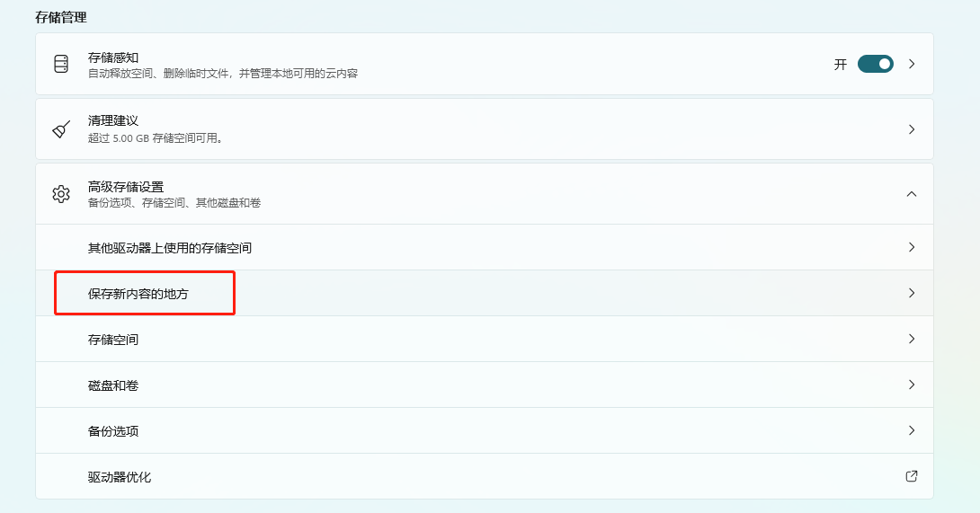This screenshot has height=513, width=980.
Task: Click the chevron on the 磁盘和卷 row
Action: click(912, 385)
